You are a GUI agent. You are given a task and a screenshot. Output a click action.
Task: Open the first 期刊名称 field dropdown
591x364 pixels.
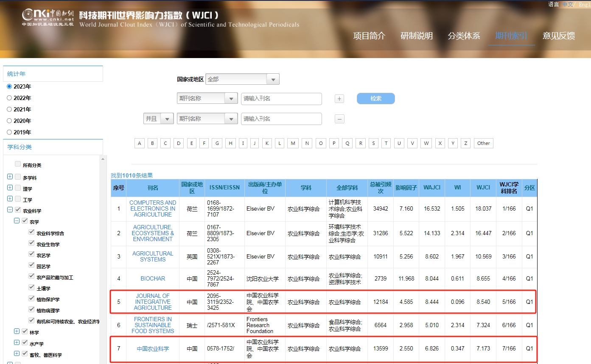(207, 98)
